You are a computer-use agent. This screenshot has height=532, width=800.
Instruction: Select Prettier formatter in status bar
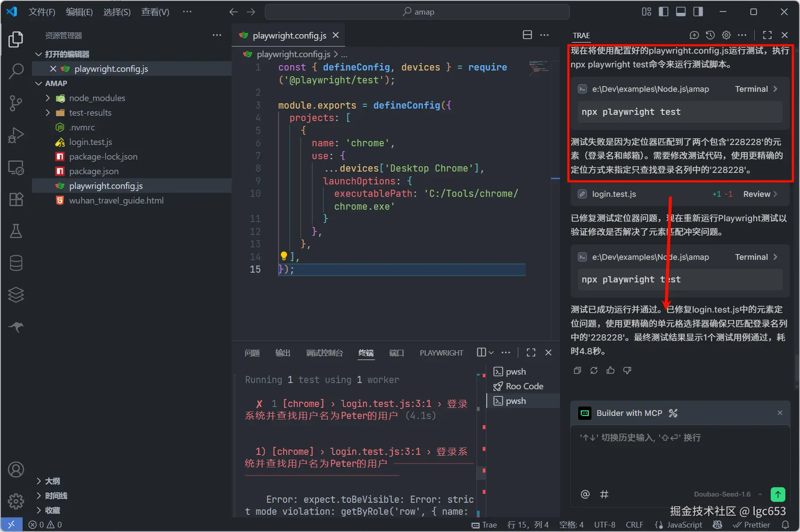[752, 525]
